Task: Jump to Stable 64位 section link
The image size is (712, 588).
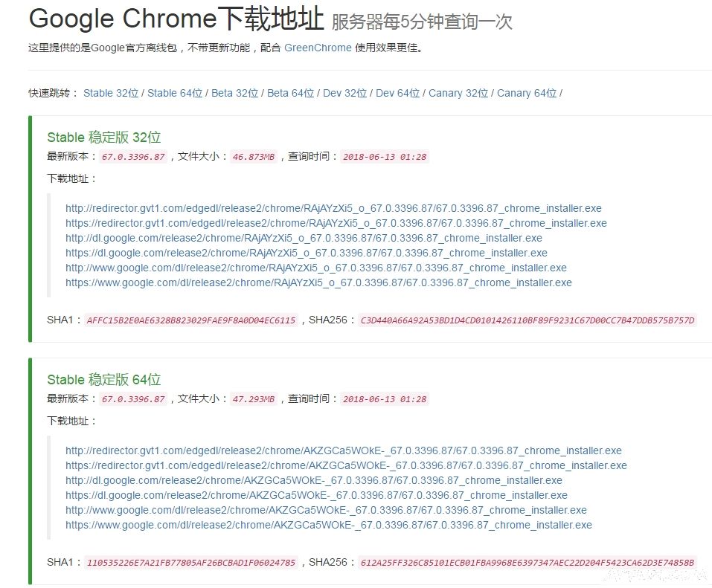Action: 173,93
